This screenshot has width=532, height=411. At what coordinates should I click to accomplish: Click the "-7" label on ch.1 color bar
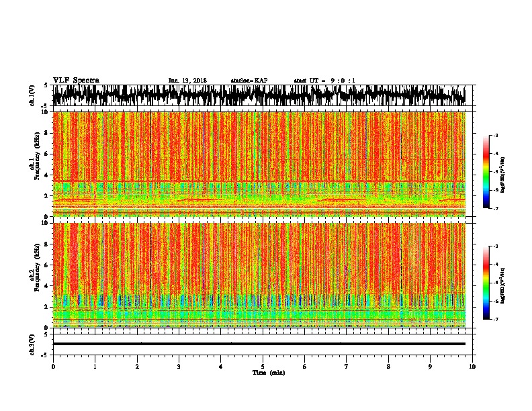tap(496, 208)
